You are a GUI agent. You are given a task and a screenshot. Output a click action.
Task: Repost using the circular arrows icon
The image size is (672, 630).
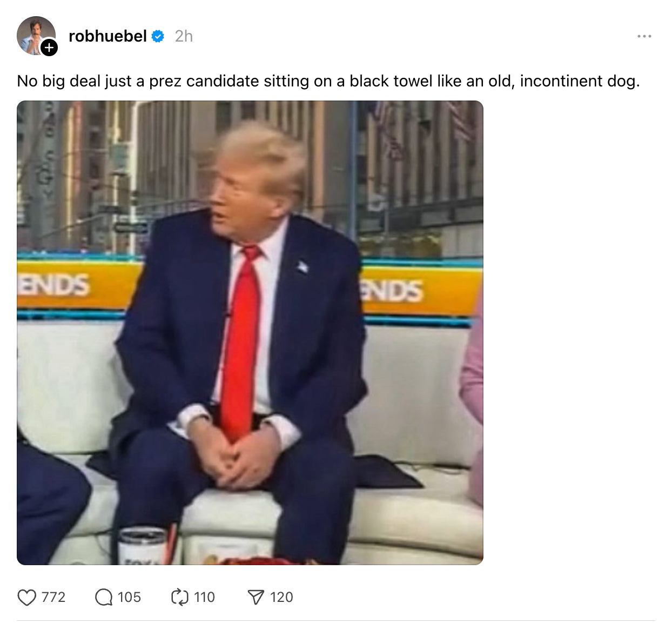coord(179,597)
